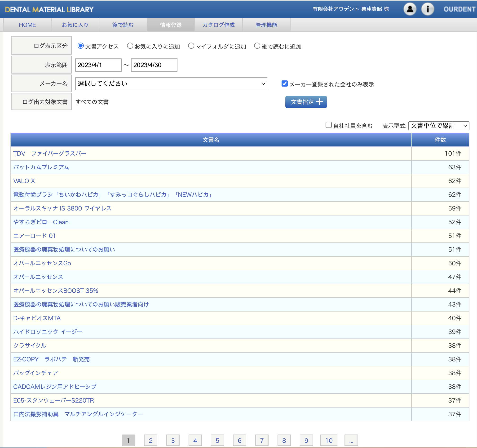Click current page 1 button
The width and height of the screenshot is (477, 448).
[x=128, y=440]
